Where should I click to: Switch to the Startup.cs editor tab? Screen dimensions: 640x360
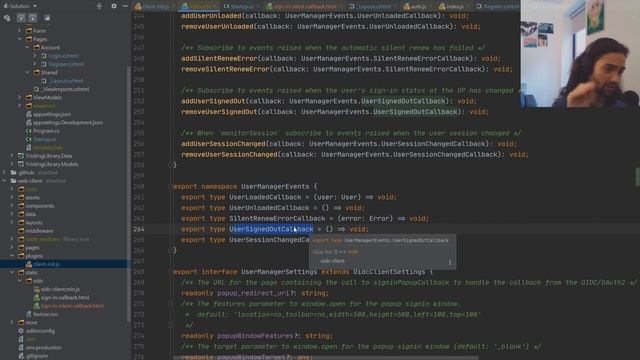pyautogui.click(x=242, y=7)
